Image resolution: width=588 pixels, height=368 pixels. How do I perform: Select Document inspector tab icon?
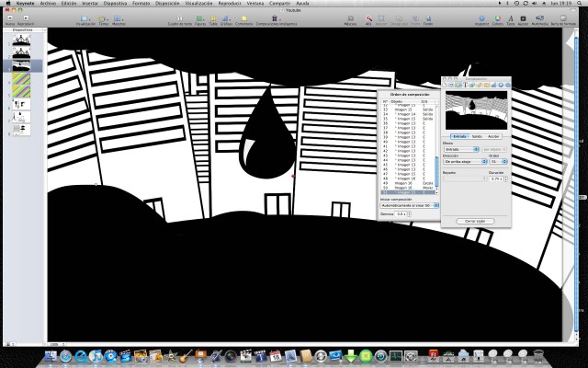[445, 85]
